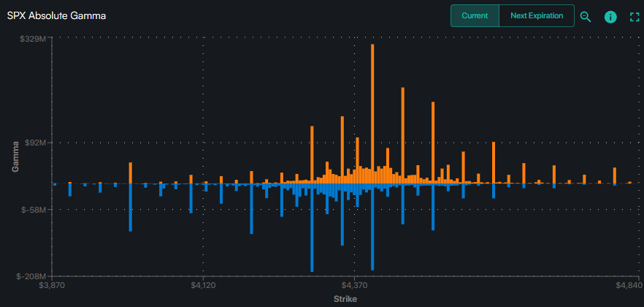The width and height of the screenshot is (644, 307).
Task: Click the long blue bar under $4,120
Action: pyautogui.click(x=191, y=199)
